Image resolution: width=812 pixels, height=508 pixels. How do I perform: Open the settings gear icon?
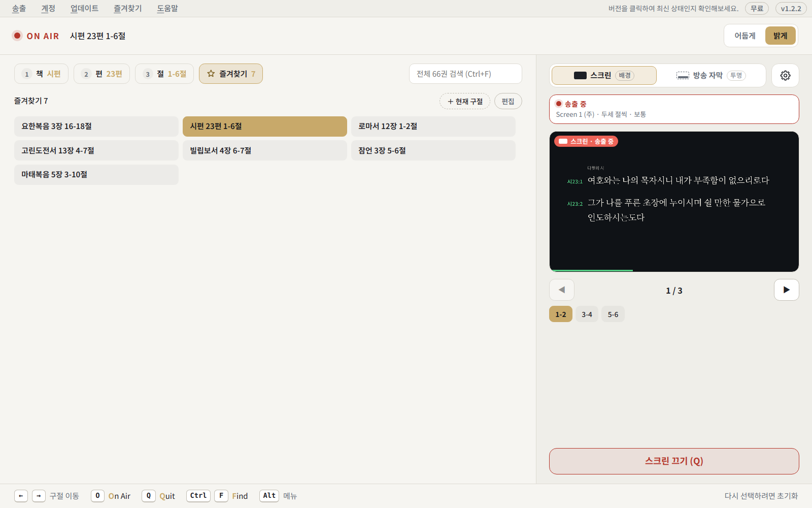point(785,75)
